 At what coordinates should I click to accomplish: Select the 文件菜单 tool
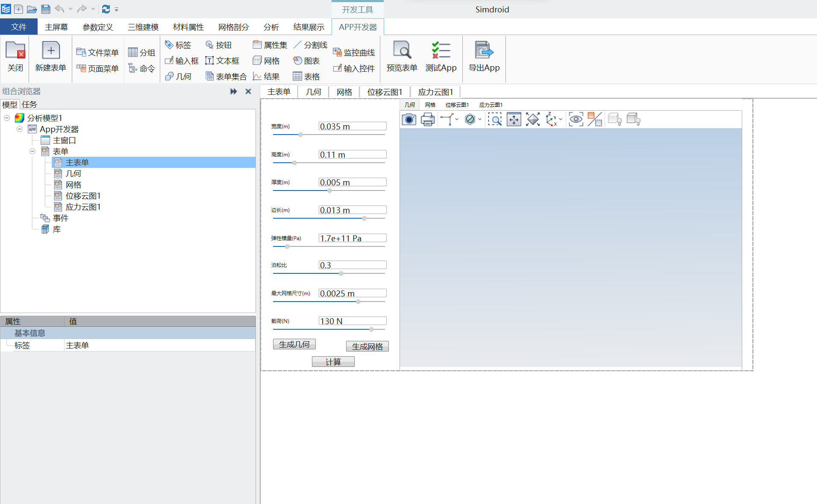[x=97, y=53]
